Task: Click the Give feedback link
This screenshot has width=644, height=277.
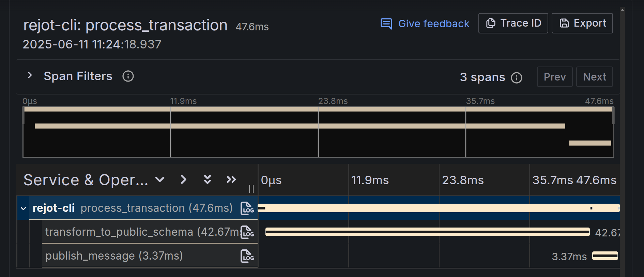Action: point(425,24)
